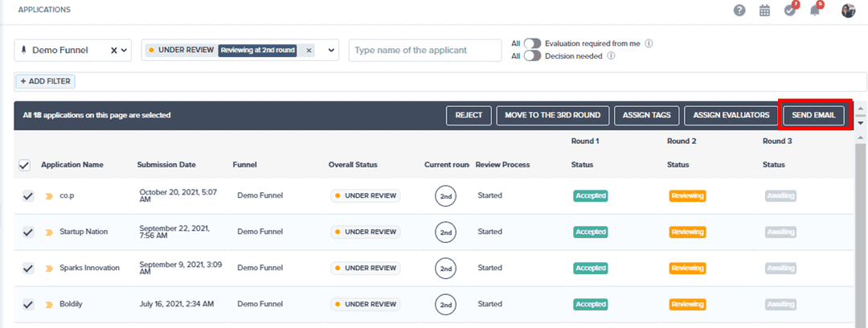Uncheck the Startup Nation row checkbox
This screenshot has height=328, width=868.
28,232
